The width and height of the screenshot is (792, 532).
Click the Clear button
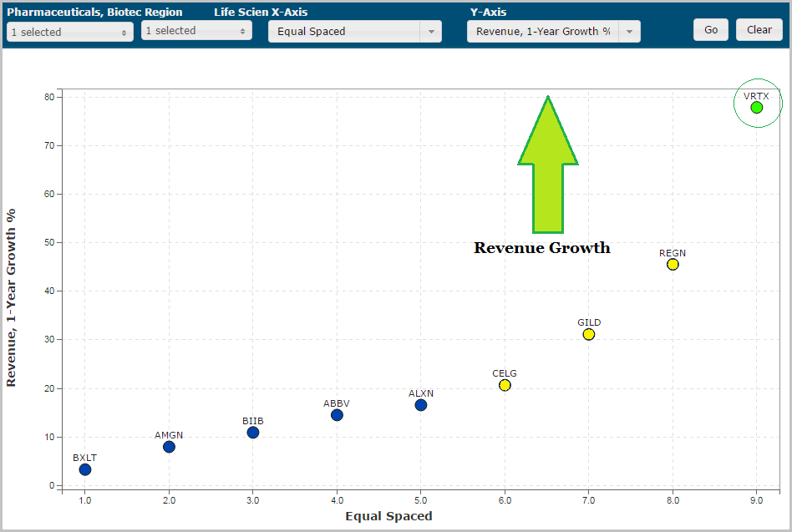coord(759,30)
